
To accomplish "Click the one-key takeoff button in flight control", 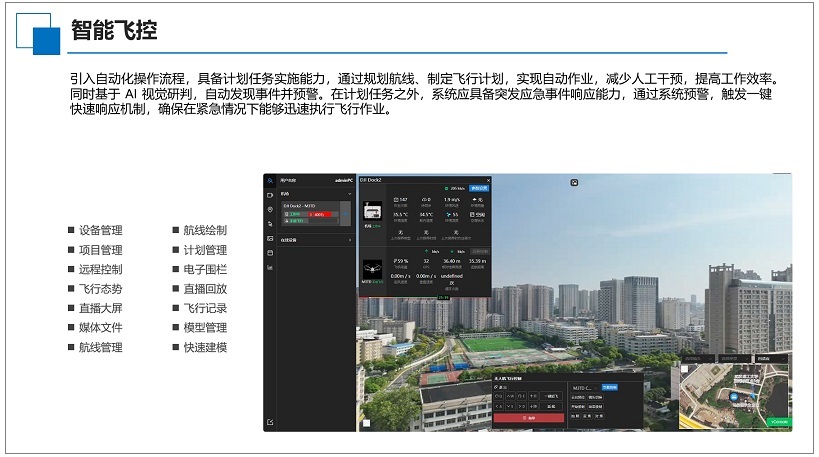I will tap(552, 396).
